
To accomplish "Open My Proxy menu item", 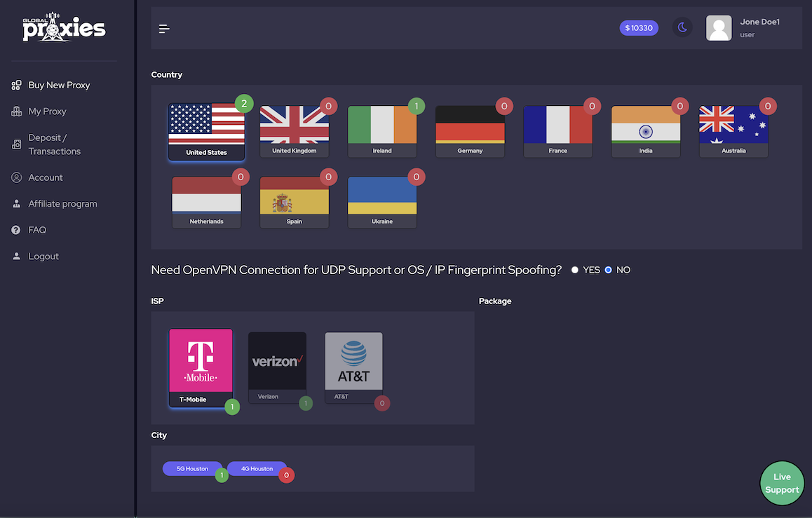I will [47, 111].
